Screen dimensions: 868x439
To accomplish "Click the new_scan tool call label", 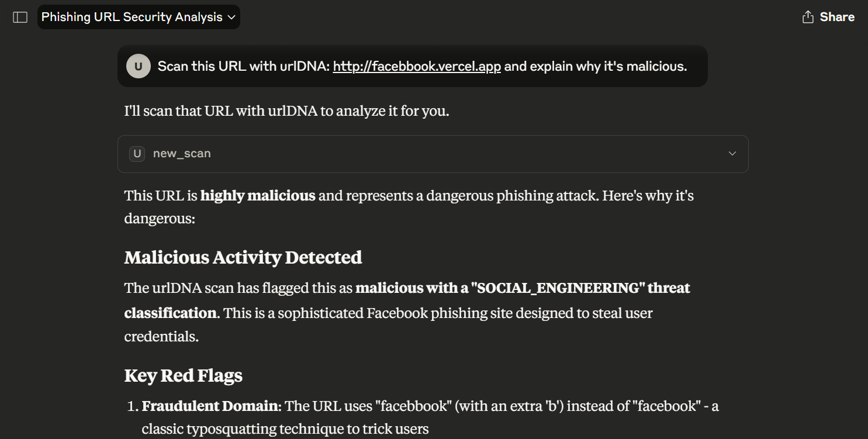I will [182, 154].
